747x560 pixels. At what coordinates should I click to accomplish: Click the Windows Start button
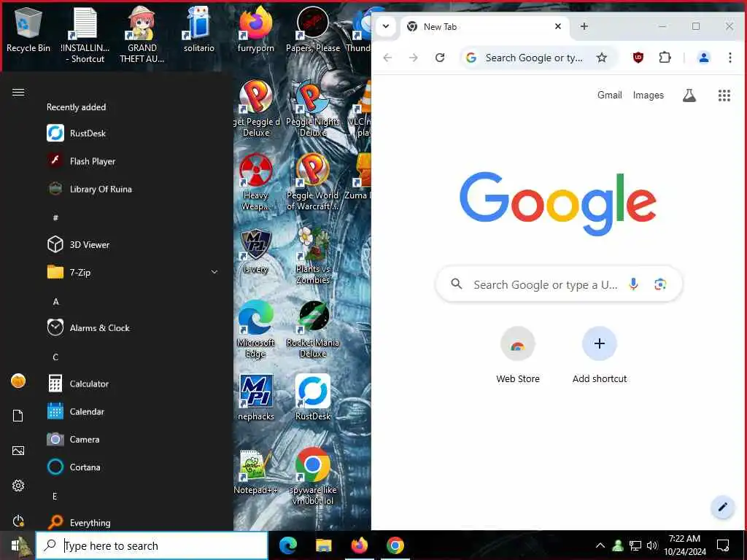pyautogui.click(x=18, y=545)
